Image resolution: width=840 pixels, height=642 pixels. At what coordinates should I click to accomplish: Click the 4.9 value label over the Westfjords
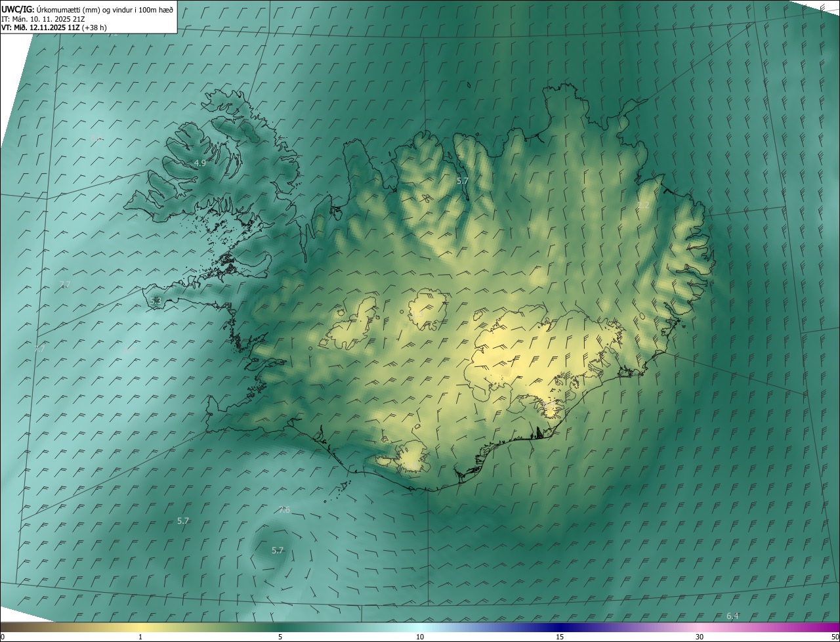click(x=200, y=163)
